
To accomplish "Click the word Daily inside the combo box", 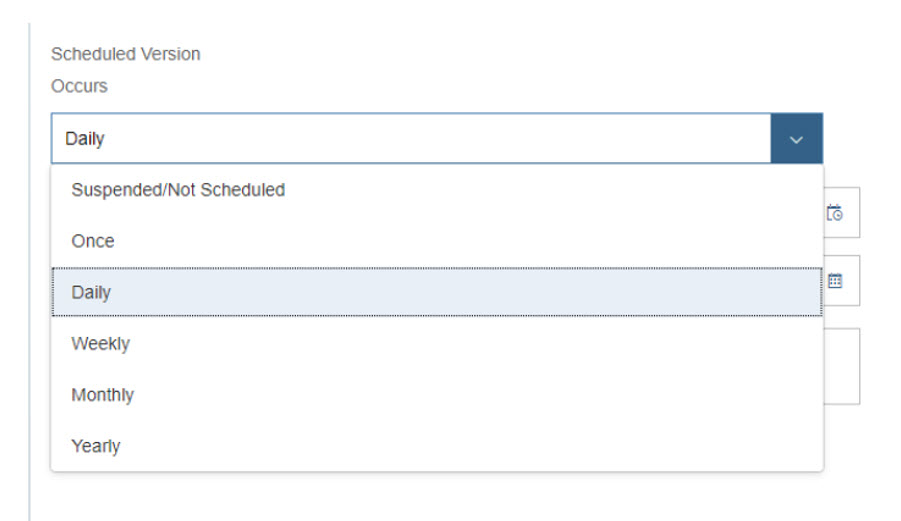I will click(84, 138).
